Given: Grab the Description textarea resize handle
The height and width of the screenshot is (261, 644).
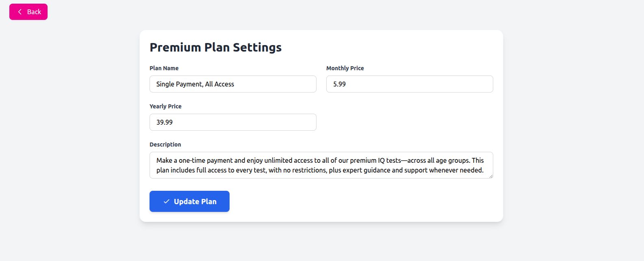Looking at the screenshot, I should (491, 176).
